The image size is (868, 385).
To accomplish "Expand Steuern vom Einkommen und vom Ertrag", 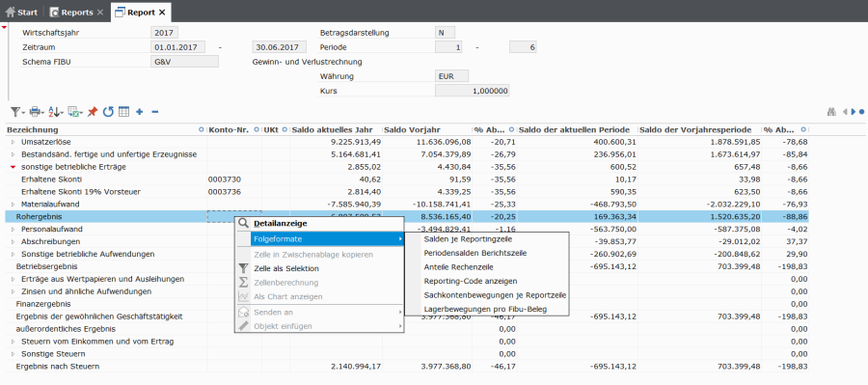I will (14, 342).
